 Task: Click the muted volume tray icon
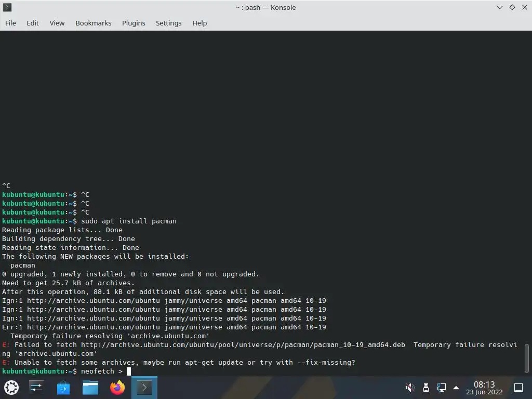[410, 388]
